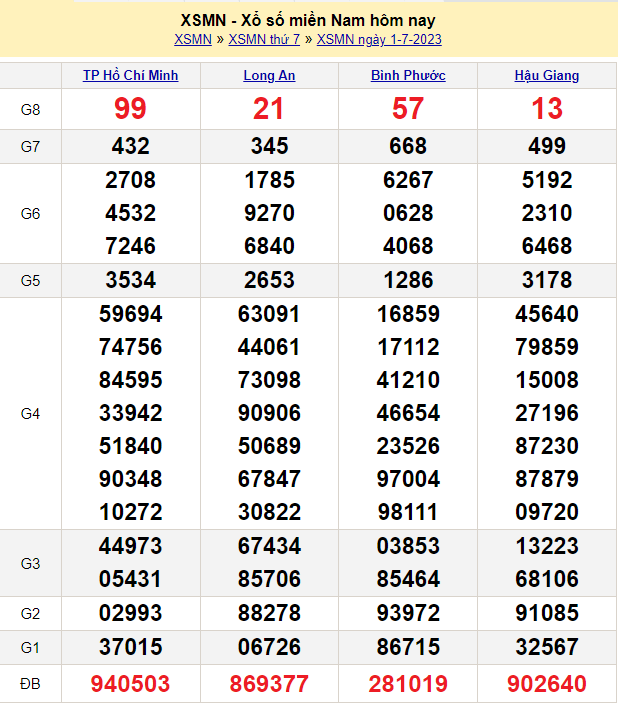618x703 pixels.
Task: Select the special prize number 869377
Action: [269, 684]
